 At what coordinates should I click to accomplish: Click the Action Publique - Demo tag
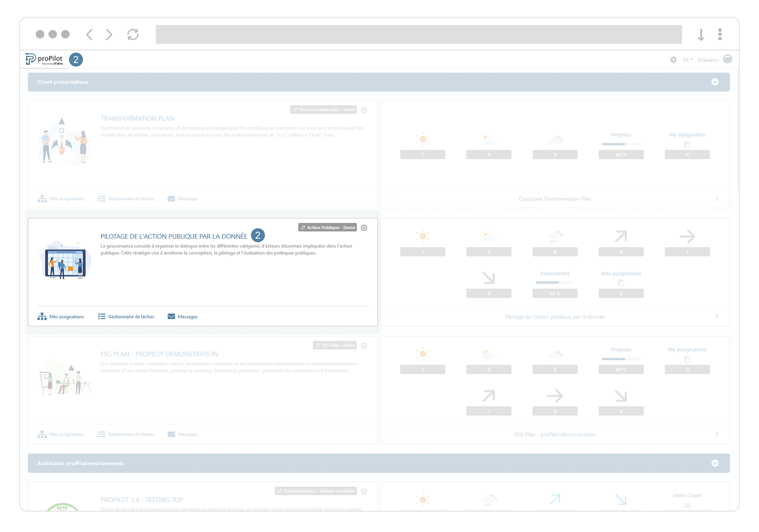[327, 228]
